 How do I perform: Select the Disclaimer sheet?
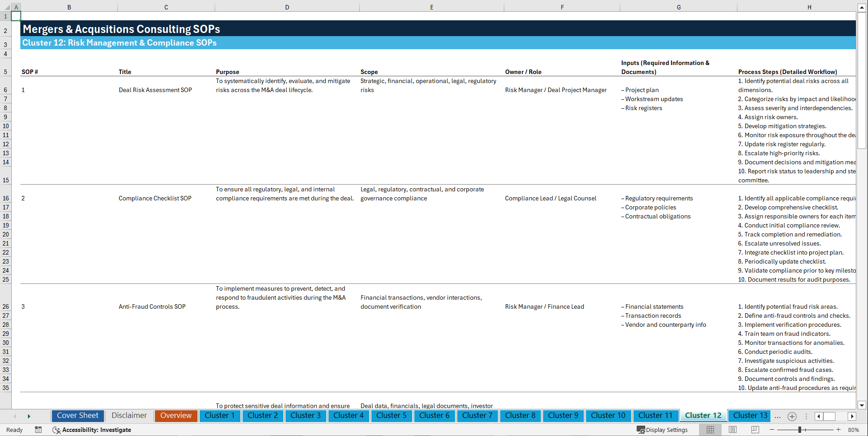129,415
